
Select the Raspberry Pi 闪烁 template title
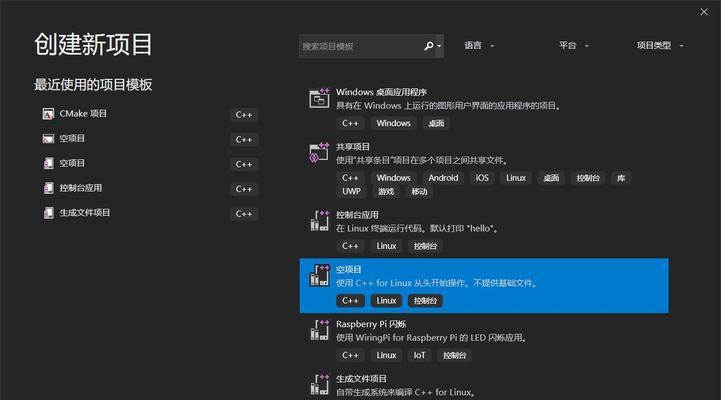coord(371,324)
